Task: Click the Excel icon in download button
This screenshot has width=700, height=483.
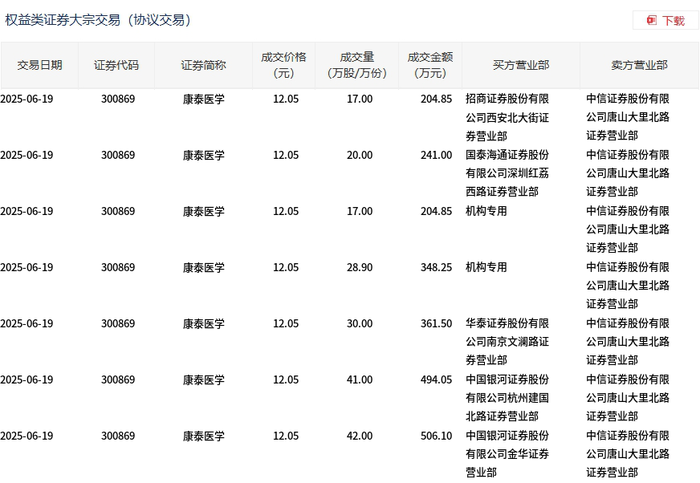Action: click(x=652, y=20)
